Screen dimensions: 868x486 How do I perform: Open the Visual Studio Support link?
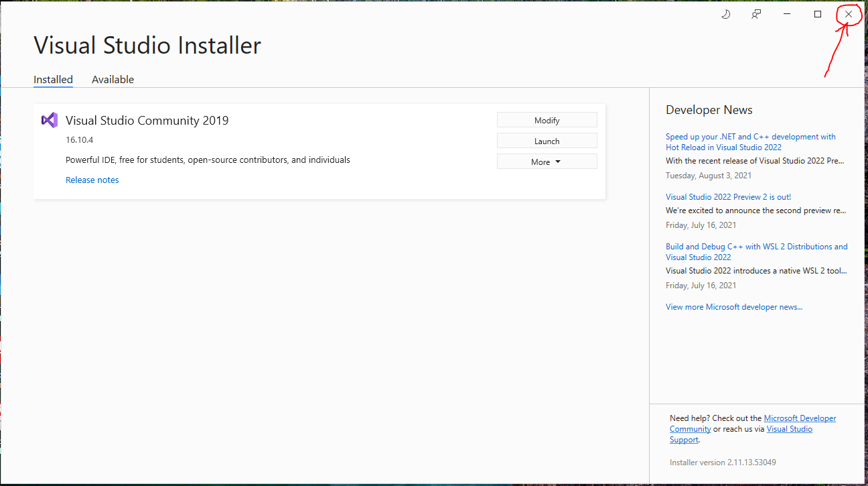coord(741,434)
